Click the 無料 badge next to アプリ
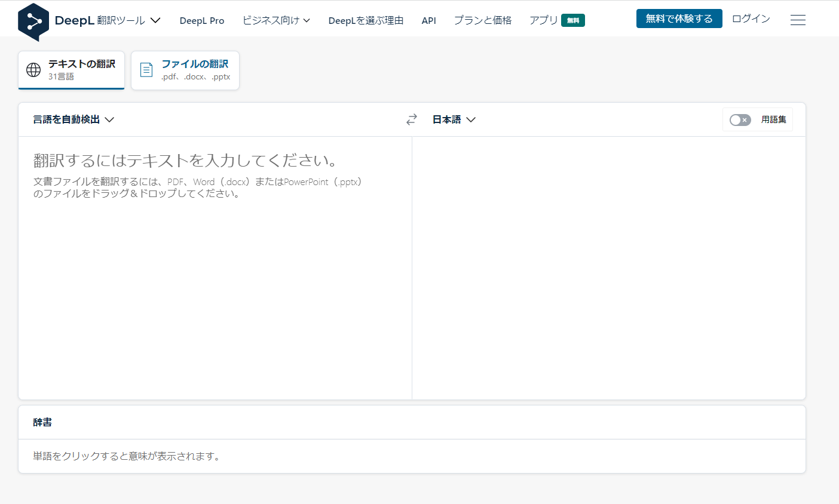The image size is (839, 504). (x=573, y=20)
